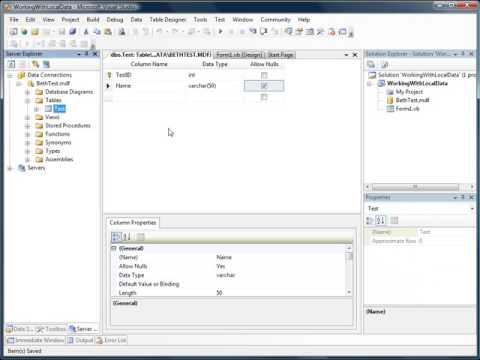Image resolution: width=480 pixels, height=360 pixels.
Task: Select My Project in Solution Explorer
Action: click(409, 92)
